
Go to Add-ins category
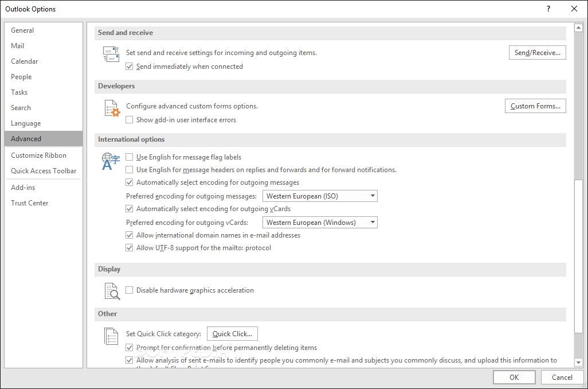(x=44, y=188)
